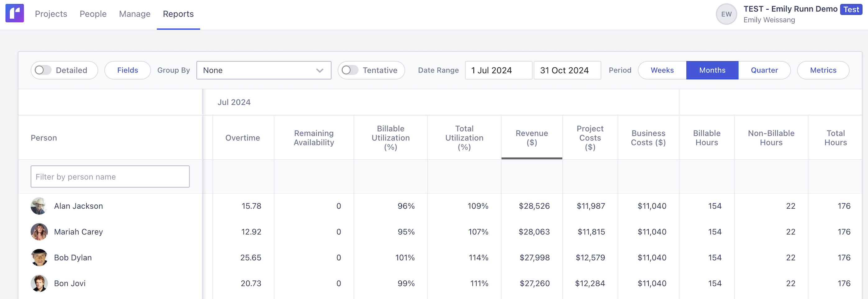The image size is (868, 299).
Task: Sort by the Revenue ($) column header
Action: point(531,138)
